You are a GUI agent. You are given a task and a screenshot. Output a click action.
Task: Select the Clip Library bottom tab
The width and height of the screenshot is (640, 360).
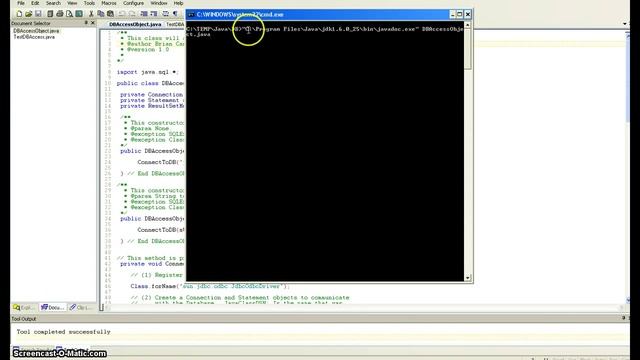coord(81,307)
